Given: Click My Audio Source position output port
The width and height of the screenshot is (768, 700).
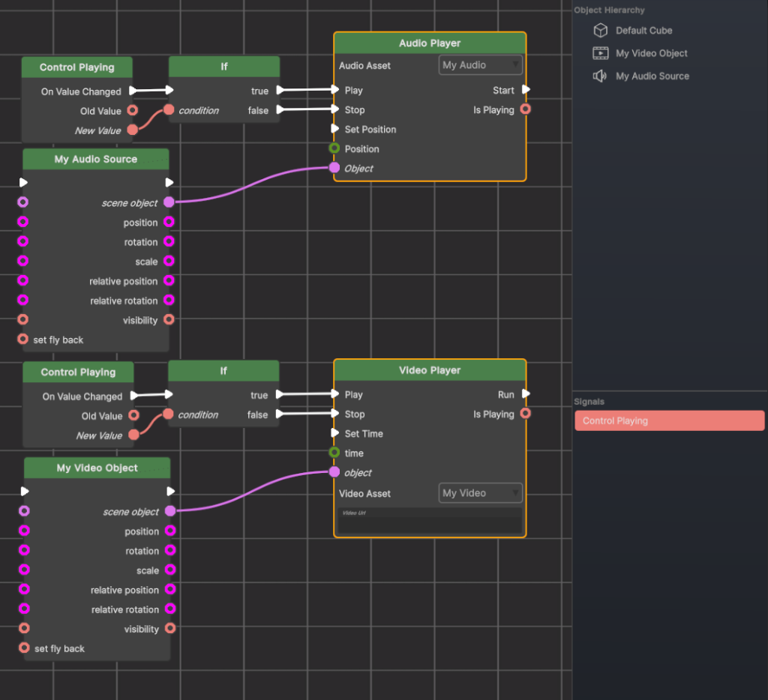Looking at the screenshot, I should pos(169,222).
